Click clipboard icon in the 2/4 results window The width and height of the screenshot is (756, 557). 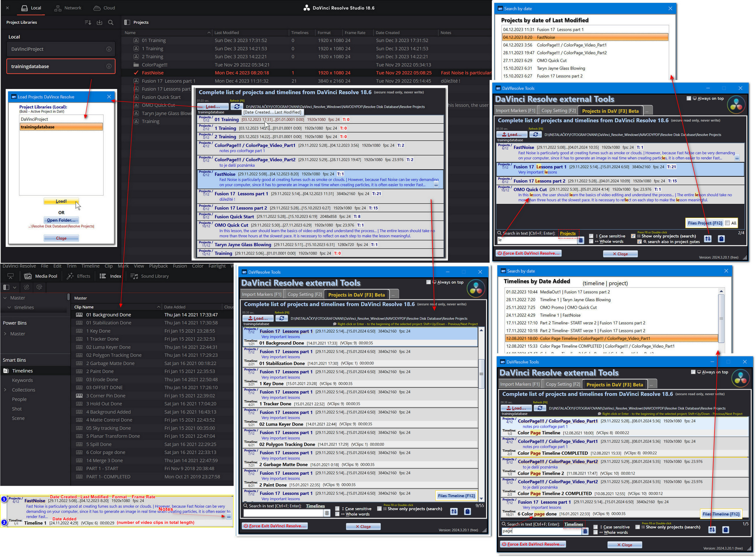click(x=721, y=239)
